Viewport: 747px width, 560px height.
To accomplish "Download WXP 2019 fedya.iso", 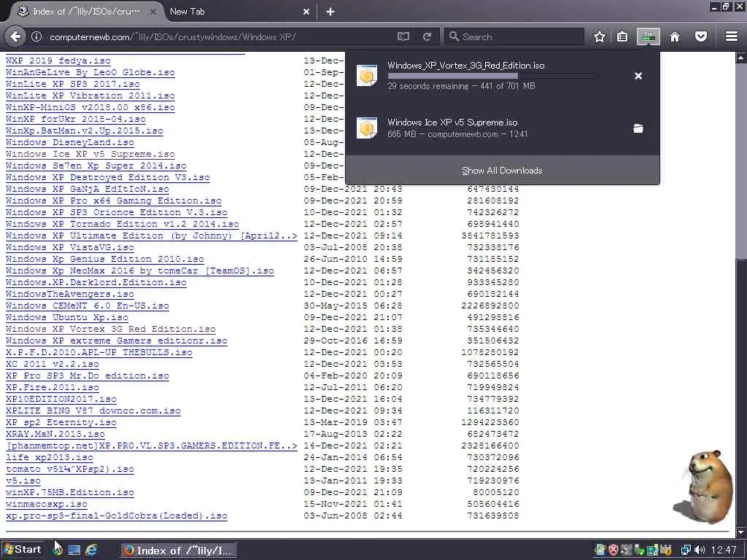I will pyautogui.click(x=58, y=61).
